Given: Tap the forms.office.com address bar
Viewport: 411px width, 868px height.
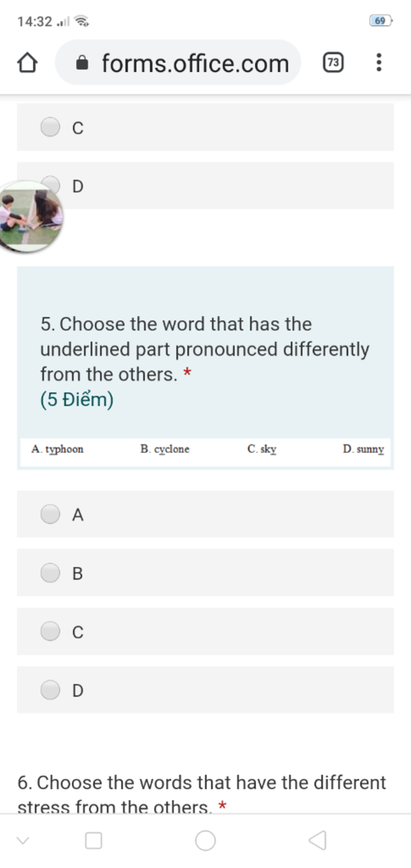Looking at the screenshot, I should 178,62.
